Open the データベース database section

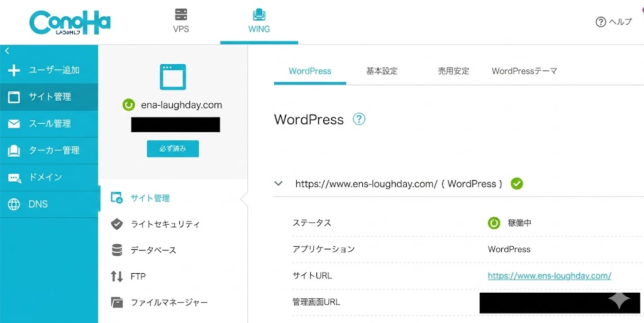[153, 250]
